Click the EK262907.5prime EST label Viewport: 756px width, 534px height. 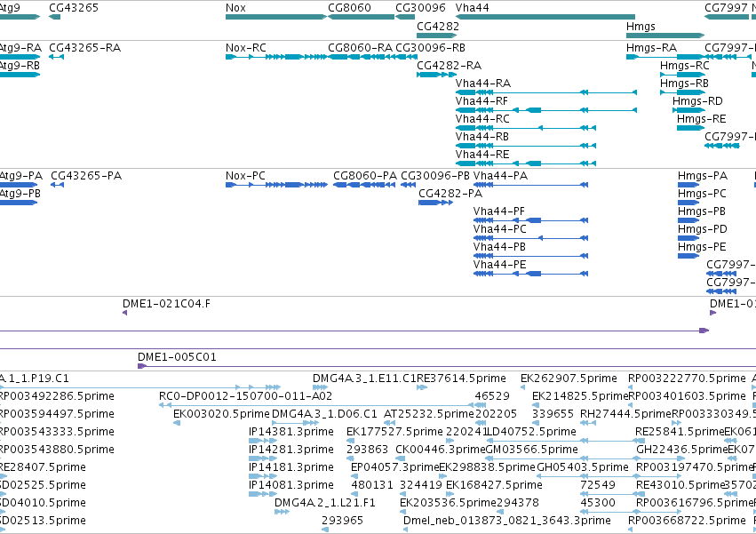pos(569,379)
